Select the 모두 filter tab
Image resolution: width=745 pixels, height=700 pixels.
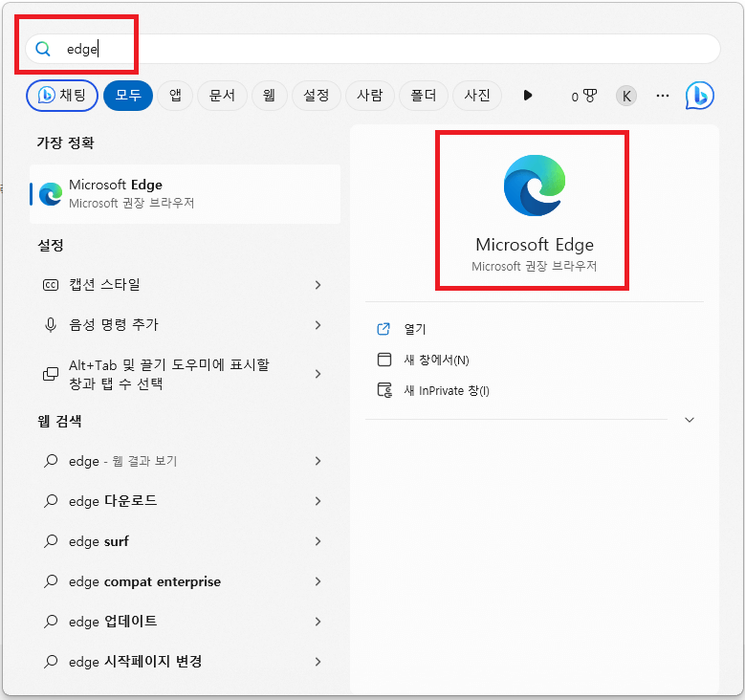[x=128, y=96]
